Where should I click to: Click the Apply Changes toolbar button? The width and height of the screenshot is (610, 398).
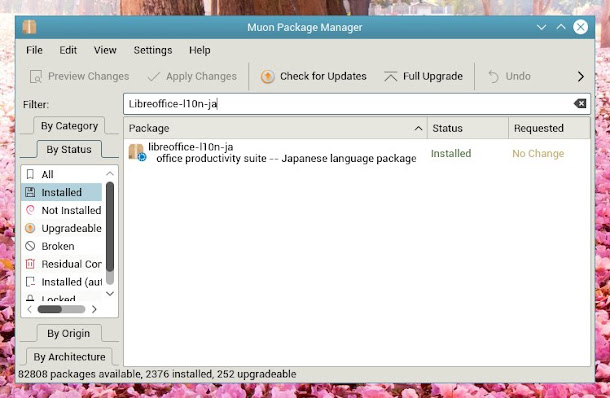192,76
